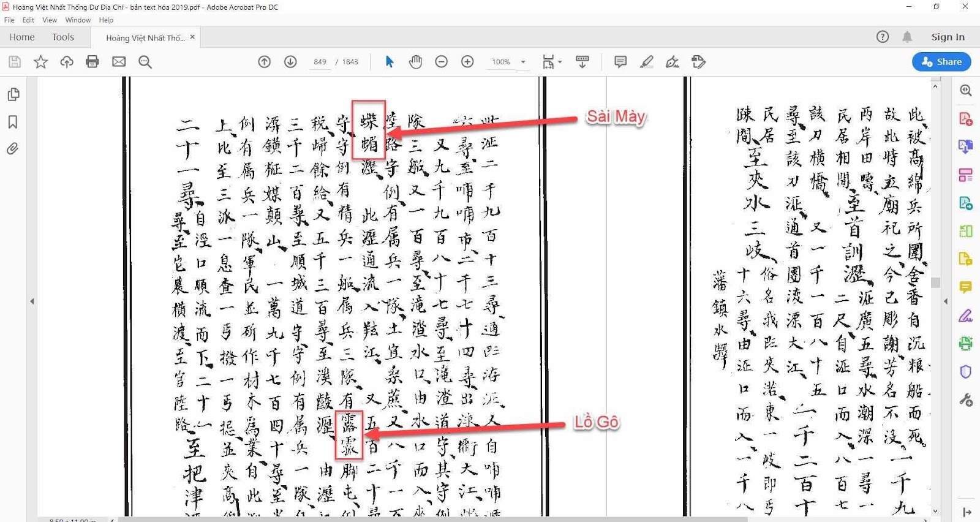
Task: Upload file to Document Cloud
Action: [x=67, y=62]
